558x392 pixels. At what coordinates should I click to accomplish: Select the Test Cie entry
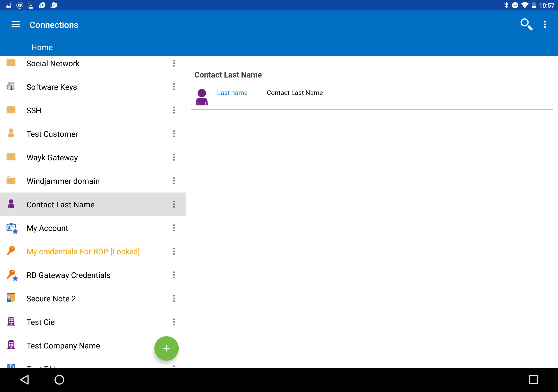click(93, 322)
